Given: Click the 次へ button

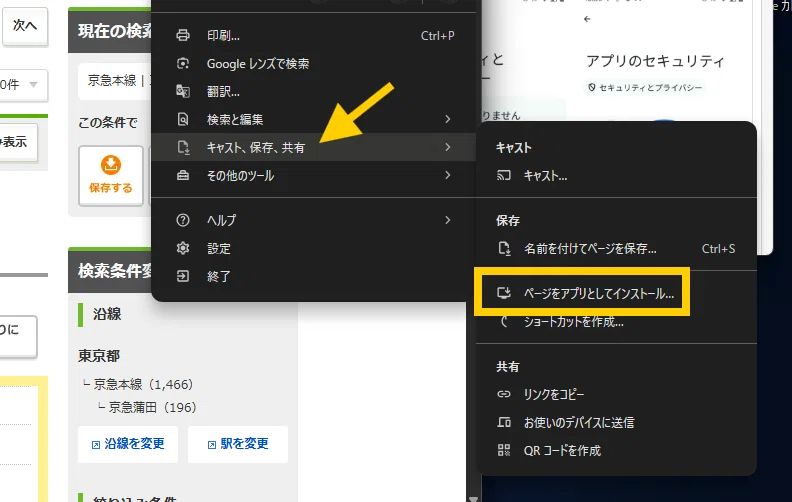Looking at the screenshot, I should click(x=25, y=26).
